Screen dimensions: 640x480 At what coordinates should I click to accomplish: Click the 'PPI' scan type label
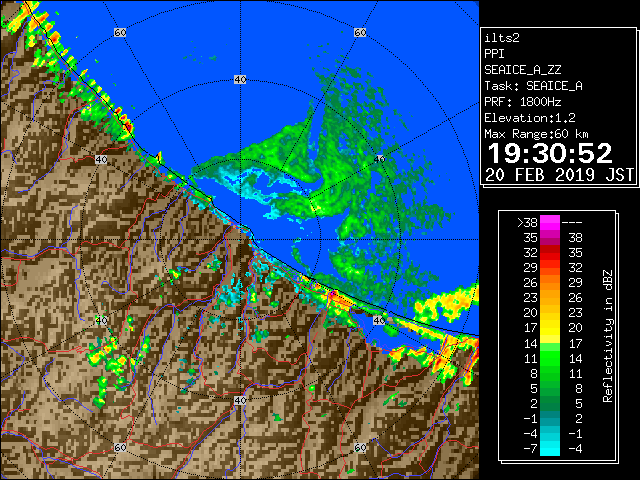[x=494, y=54]
